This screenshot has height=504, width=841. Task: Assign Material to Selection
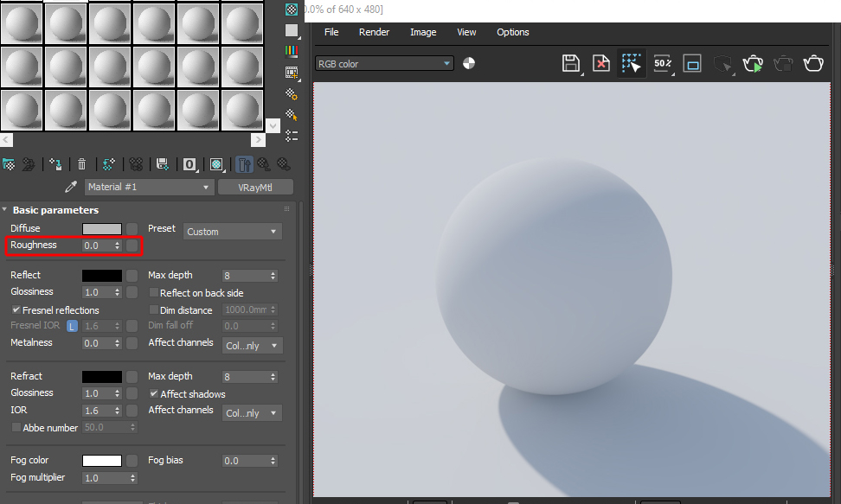click(x=55, y=164)
